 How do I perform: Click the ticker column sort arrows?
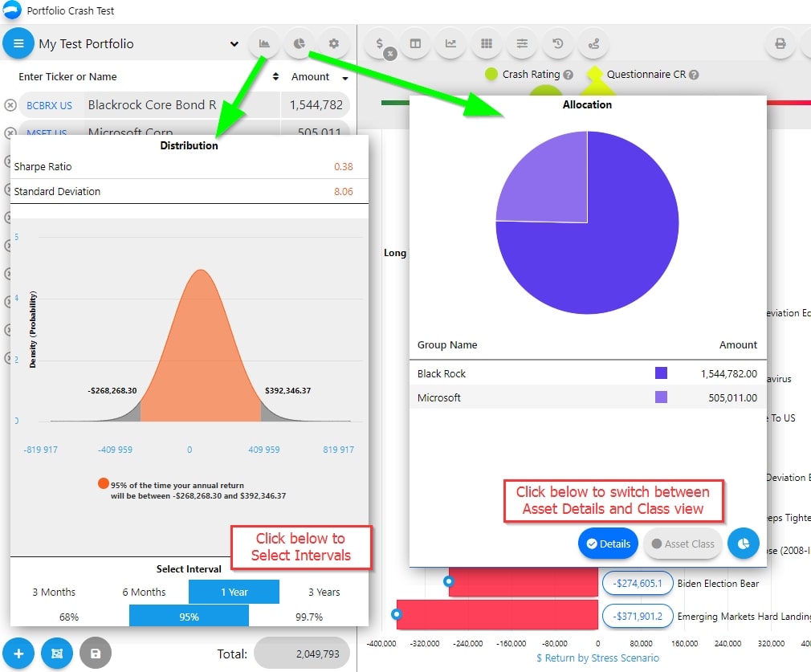[x=275, y=77]
